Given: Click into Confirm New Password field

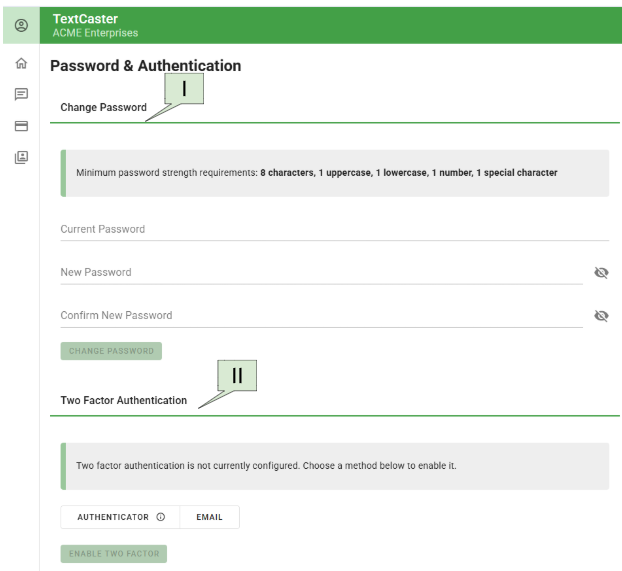Looking at the screenshot, I should click(x=320, y=315).
